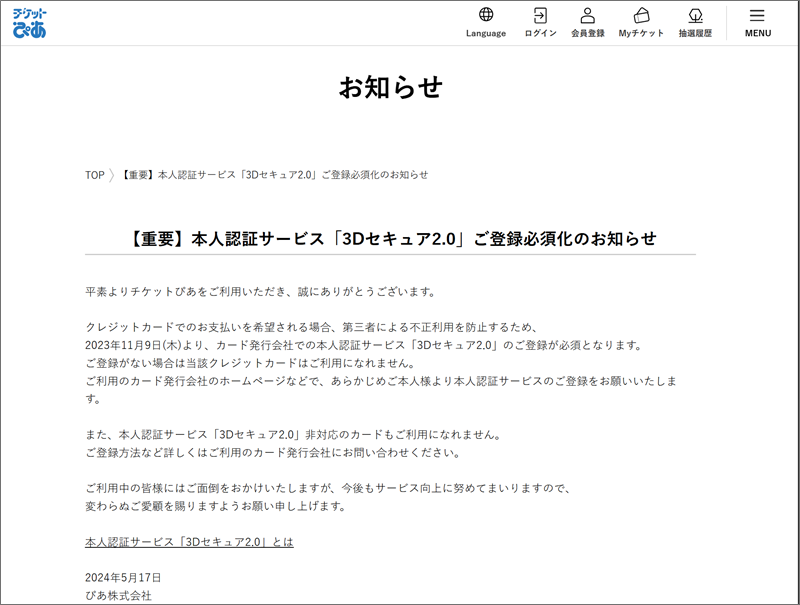Click the お知らせ page heading
The height and width of the screenshot is (605, 800).
[x=391, y=87]
